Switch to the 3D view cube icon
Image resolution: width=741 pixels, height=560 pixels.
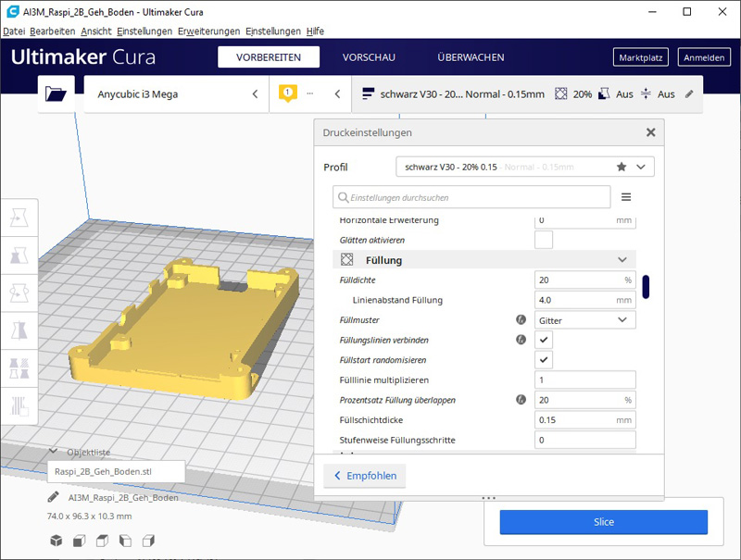click(57, 541)
